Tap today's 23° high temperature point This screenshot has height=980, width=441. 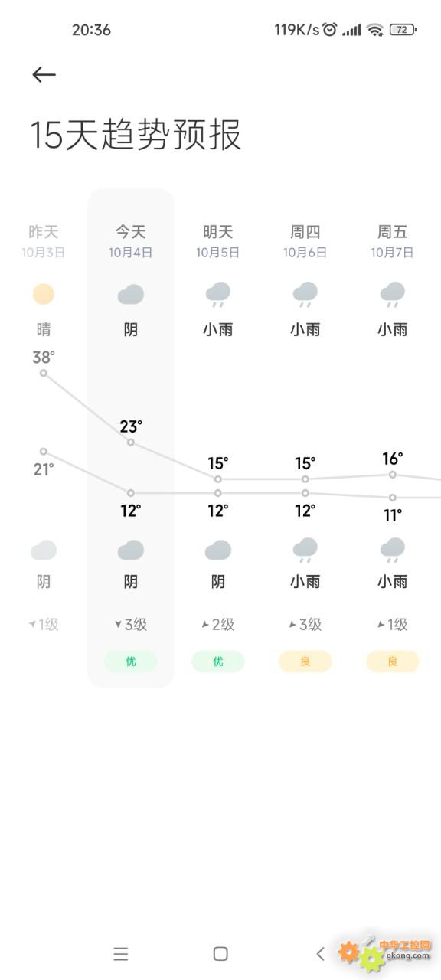[x=131, y=442]
